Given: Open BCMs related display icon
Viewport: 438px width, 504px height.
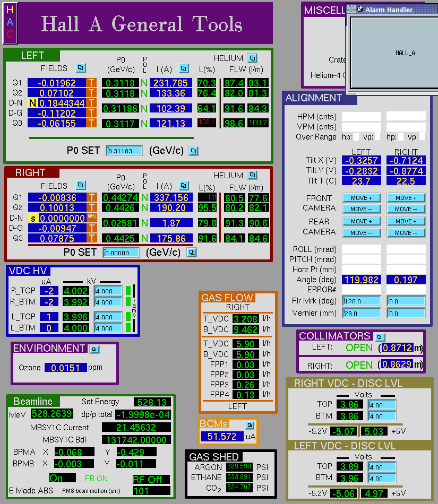Looking at the screenshot, I should point(250,425).
